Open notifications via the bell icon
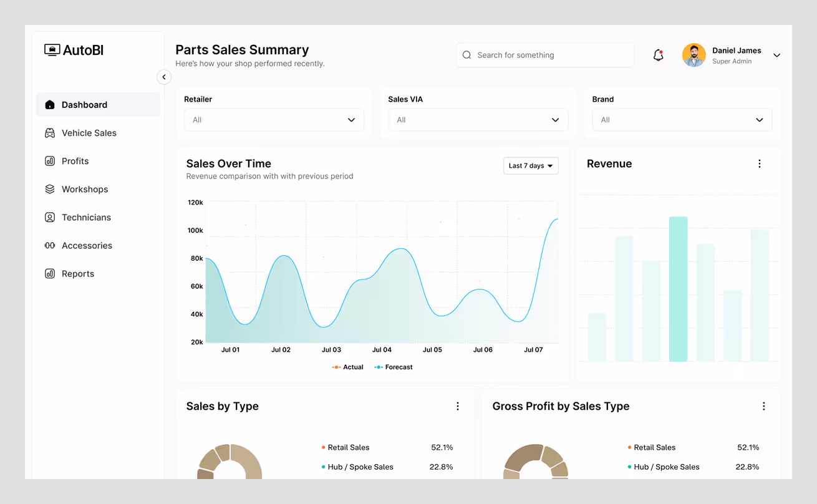817x504 pixels. (658, 55)
